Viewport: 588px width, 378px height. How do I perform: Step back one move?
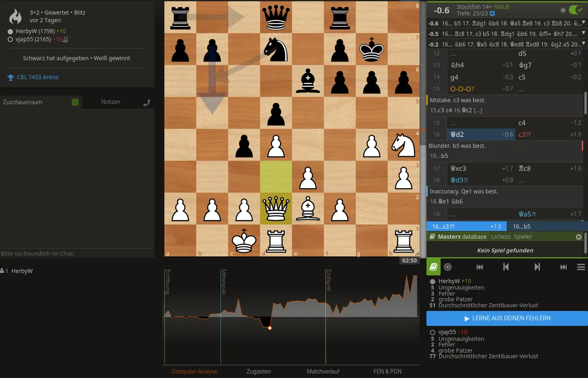[506, 267]
